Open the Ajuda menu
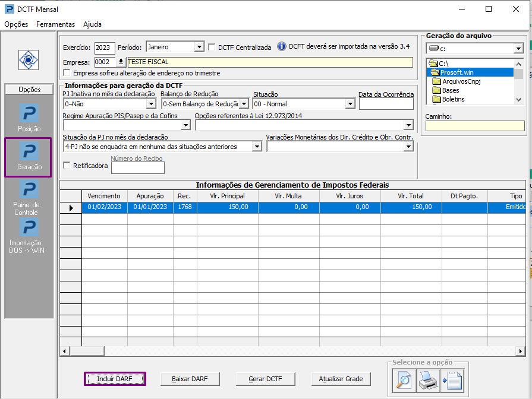This screenshot has height=399, width=532. pyautogui.click(x=92, y=24)
